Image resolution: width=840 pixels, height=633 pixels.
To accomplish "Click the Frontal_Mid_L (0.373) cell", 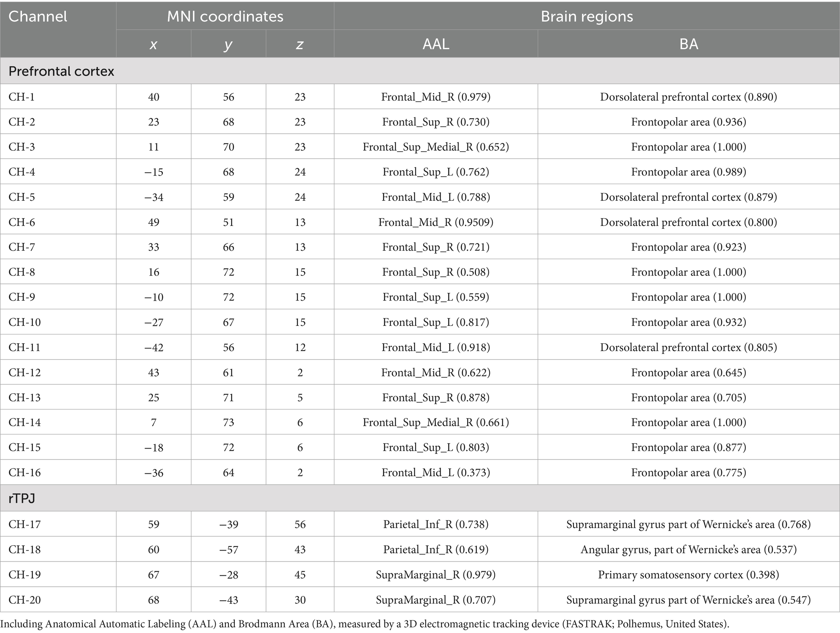I will click(x=436, y=473).
